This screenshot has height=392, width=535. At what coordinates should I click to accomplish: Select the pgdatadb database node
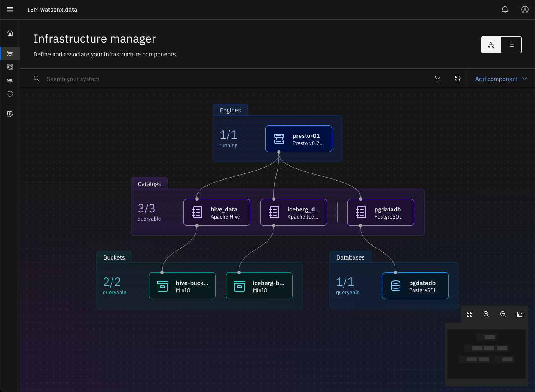(x=415, y=286)
